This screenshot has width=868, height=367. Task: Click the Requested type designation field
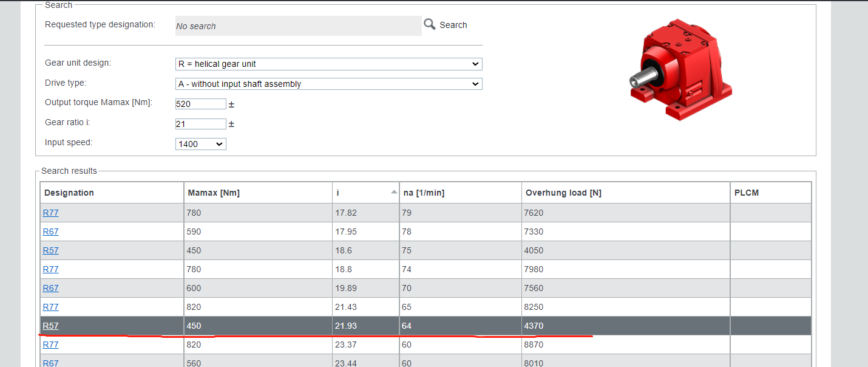tap(298, 26)
